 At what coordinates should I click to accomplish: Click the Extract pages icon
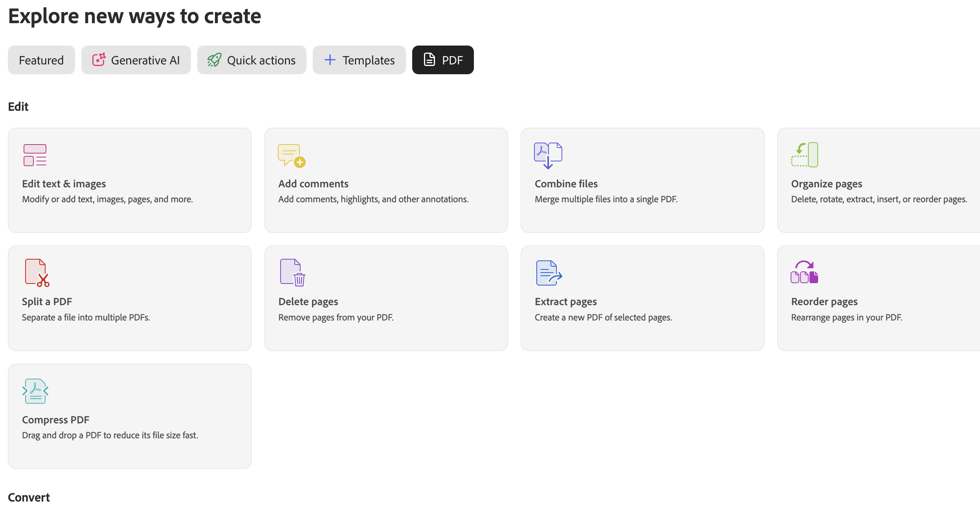tap(549, 273)
